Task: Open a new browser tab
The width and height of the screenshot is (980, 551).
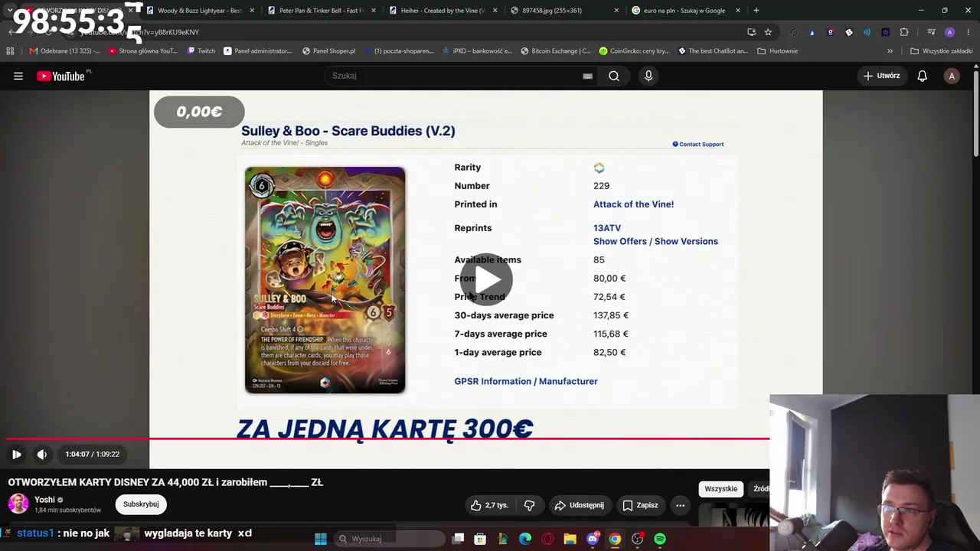Action: pos(756,11)
